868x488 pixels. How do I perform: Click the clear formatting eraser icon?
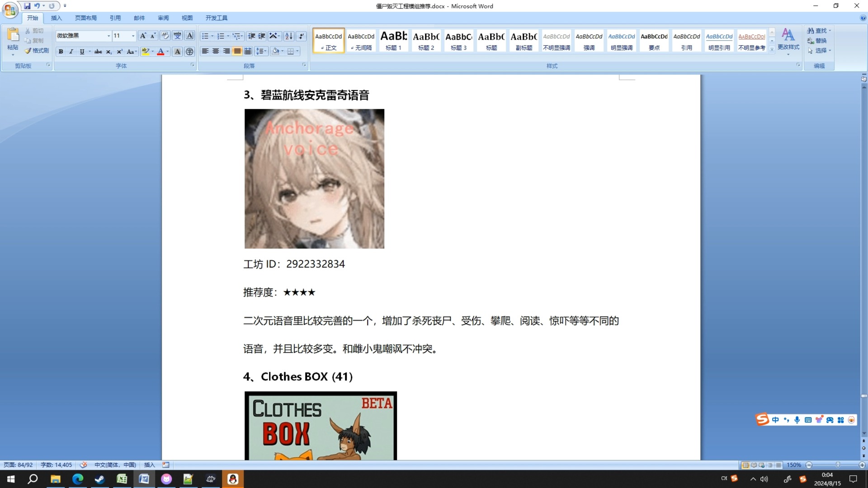point(165,36)
